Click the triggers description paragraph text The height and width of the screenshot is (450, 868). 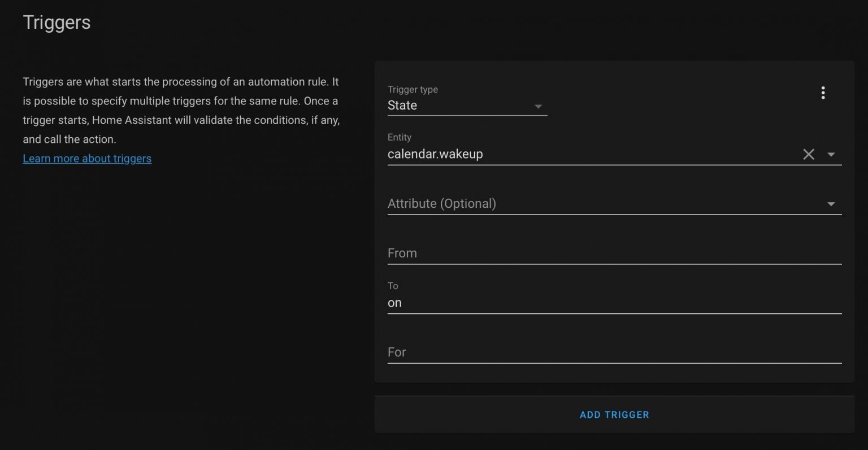pos(181,111)
